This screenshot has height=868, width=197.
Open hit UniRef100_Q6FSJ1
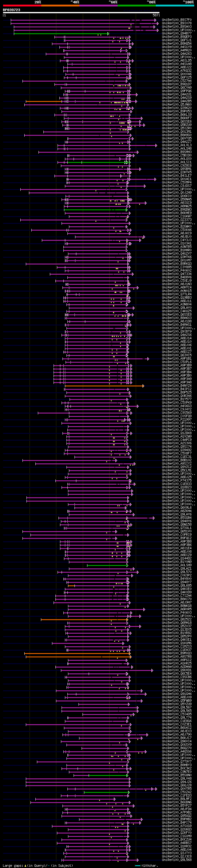(177, 40)
